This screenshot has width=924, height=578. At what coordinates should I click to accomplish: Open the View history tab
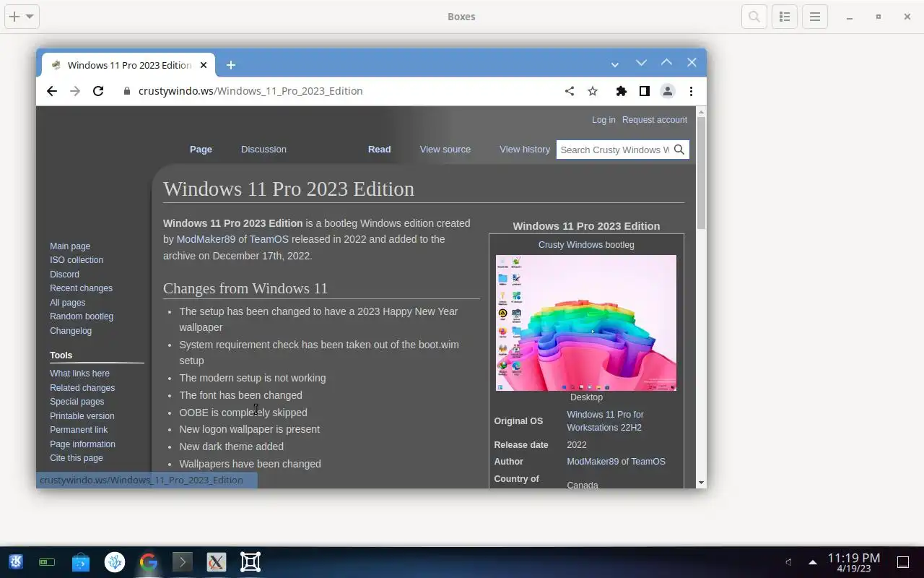point(525,149)
